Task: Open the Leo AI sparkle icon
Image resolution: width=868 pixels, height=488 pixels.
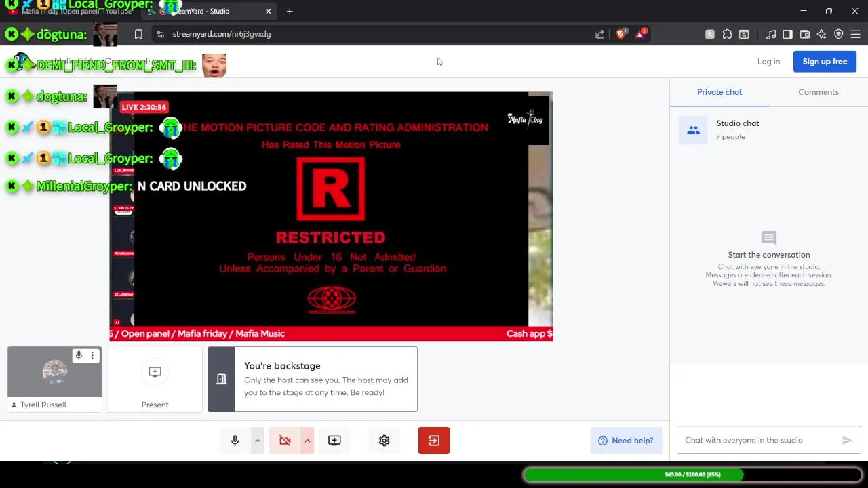Action: [821, 34]
